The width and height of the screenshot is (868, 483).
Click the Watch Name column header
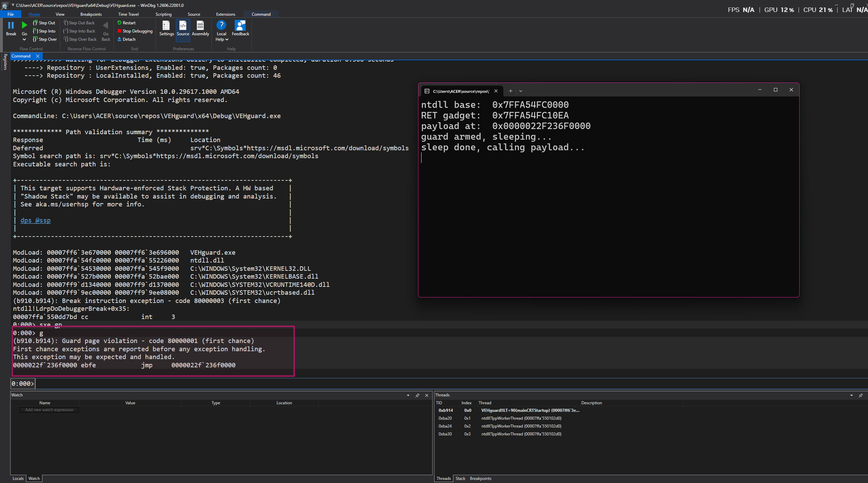(44, 403)
